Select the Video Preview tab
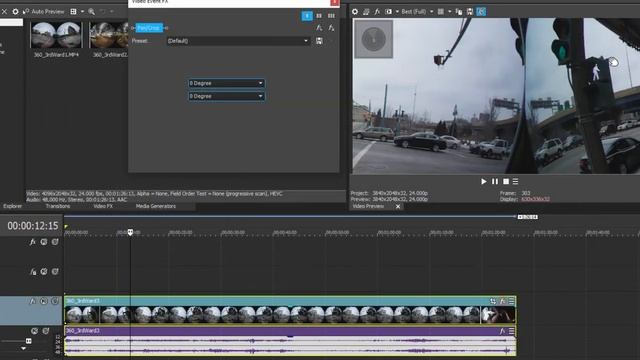The image size is (640, 360). (x=368, y=206)
